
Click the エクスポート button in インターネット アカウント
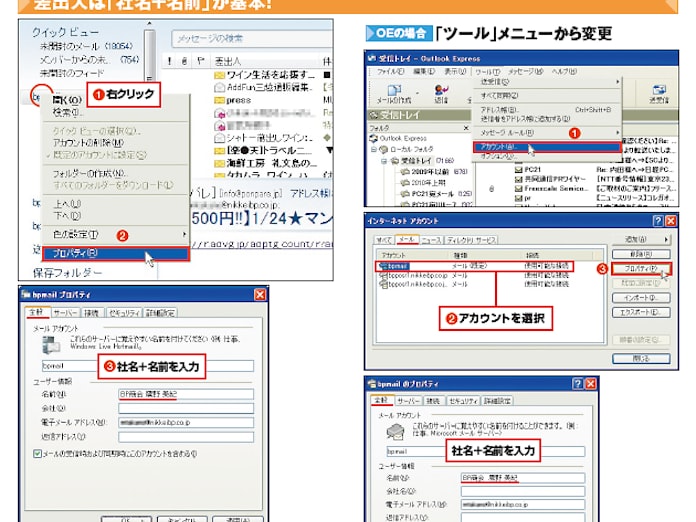(x=641, y=312)
